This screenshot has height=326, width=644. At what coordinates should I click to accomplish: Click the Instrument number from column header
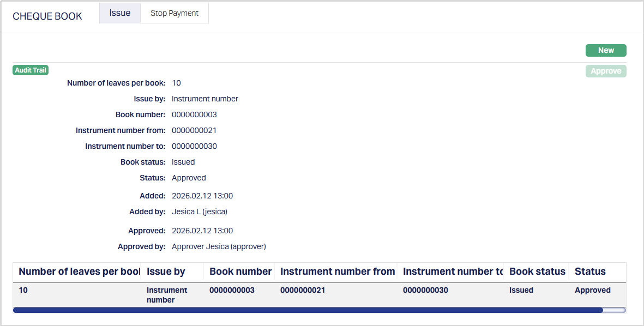[x=338, y=271]
